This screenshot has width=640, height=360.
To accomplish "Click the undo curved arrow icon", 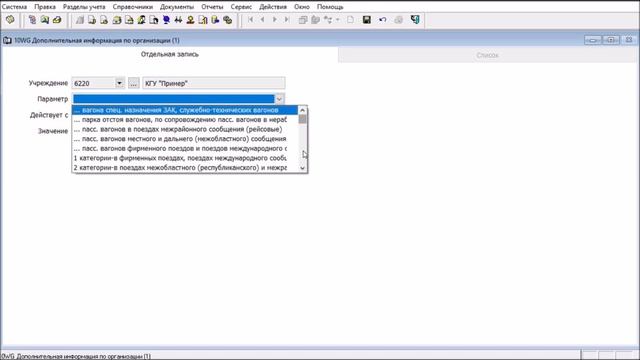I will click(x=382, y=20).
